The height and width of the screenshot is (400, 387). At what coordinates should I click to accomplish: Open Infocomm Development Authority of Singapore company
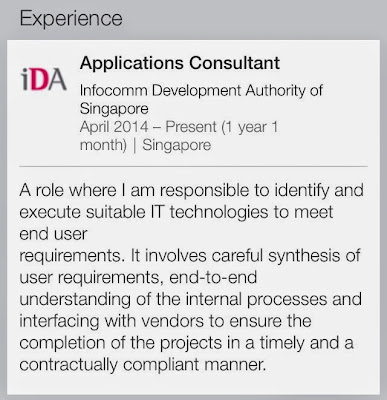(x=201, y=99)
